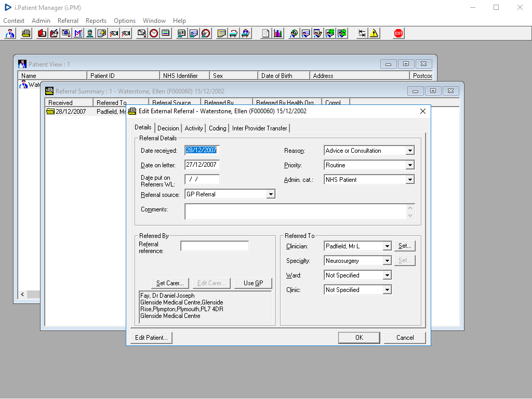Image resolution: width=532 pixels, height=399 pixels.
Task: Click the person with green globe icon
Action: (330, 33)
